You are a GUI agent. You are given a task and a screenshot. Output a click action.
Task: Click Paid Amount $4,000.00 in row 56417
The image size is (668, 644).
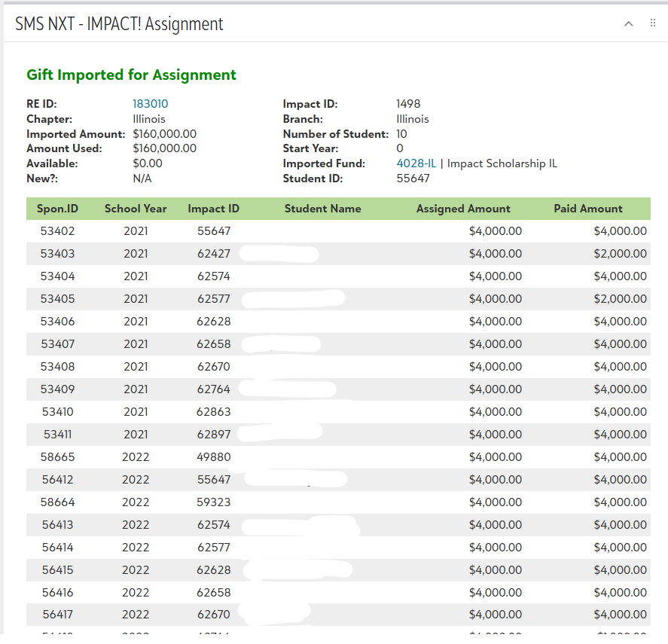pos(621,615)
